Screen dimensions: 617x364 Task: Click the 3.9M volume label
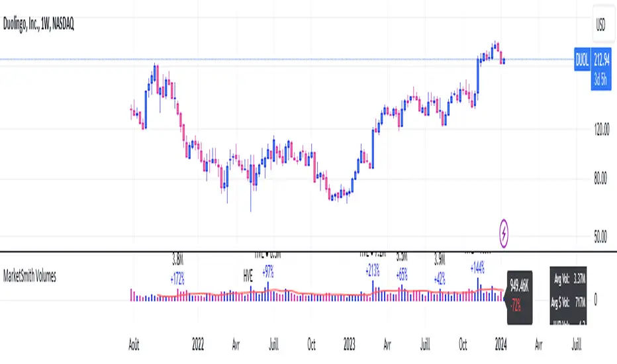coord(439,259)
